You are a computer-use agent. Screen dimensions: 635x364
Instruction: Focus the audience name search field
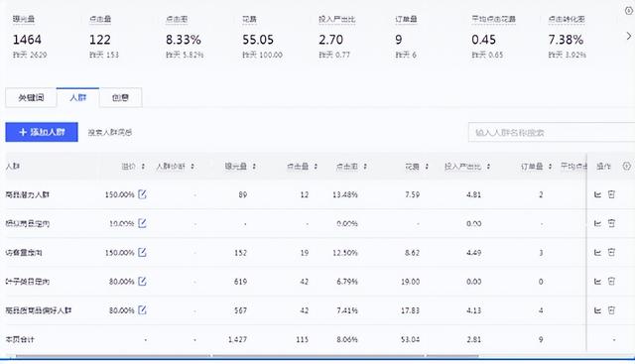pyautogui.click(x=552, y=132)
